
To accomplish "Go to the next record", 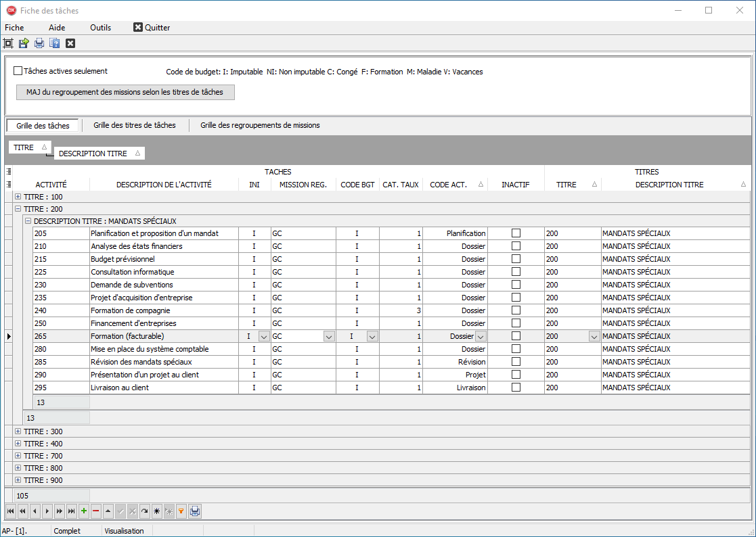I will [47, 511].
